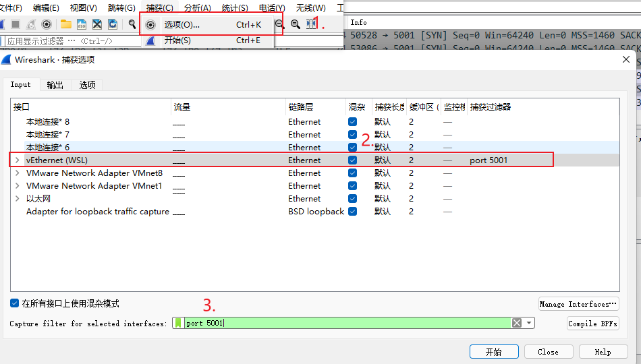641x364 pixels.
Task: Choose 选项(O)... from the capture menu
Action: pyautogui.click(x=207, y=25)
